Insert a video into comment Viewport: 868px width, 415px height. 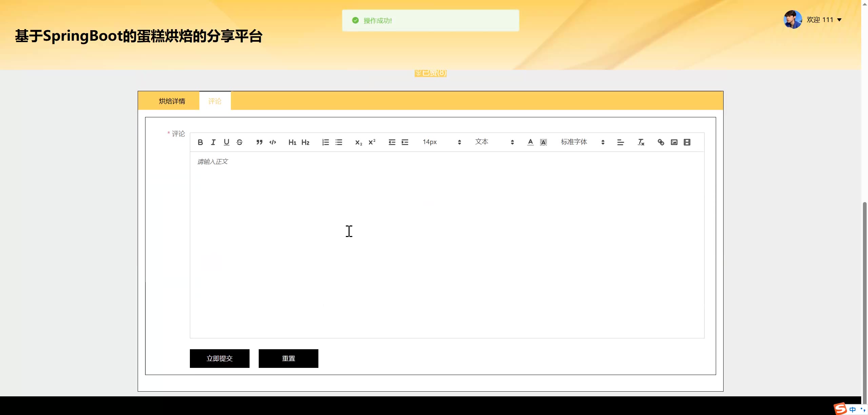point(687,142)
